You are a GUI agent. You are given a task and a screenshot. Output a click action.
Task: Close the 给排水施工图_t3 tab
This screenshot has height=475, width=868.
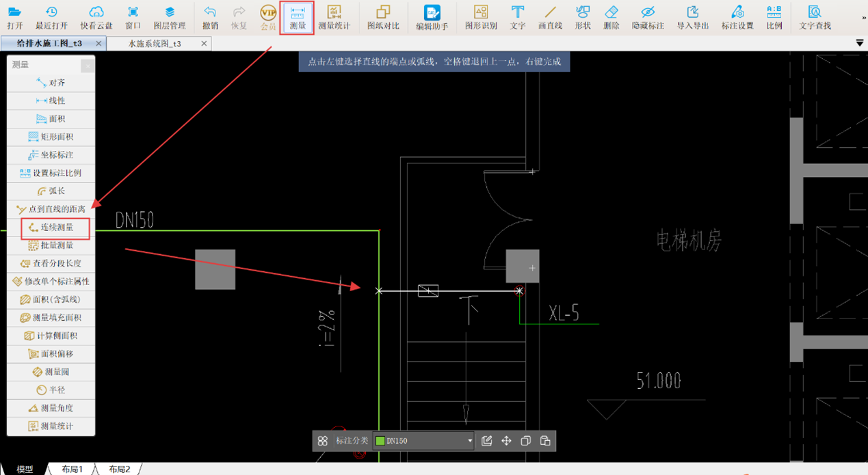(98, 44)
